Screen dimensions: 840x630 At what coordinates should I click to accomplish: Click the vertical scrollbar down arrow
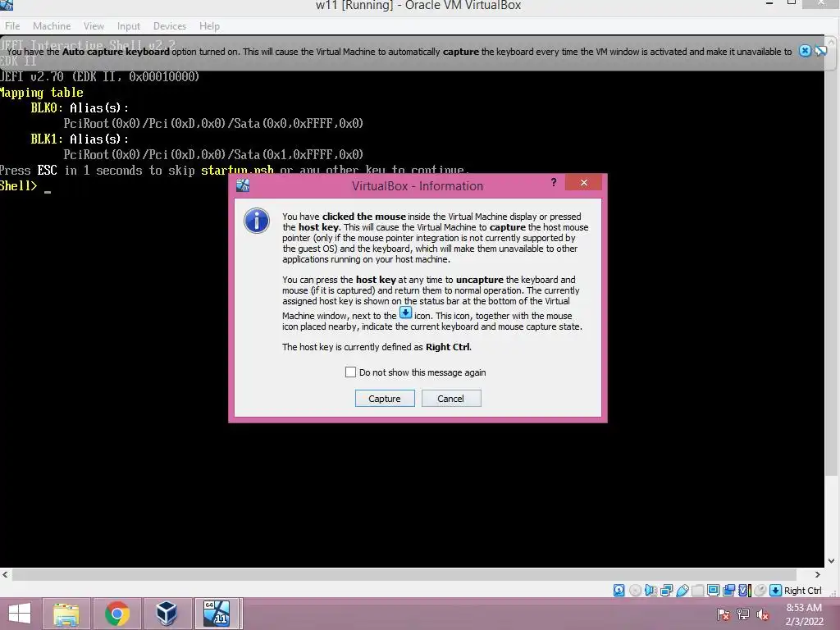pyautogui.click(x=832, y=561)
